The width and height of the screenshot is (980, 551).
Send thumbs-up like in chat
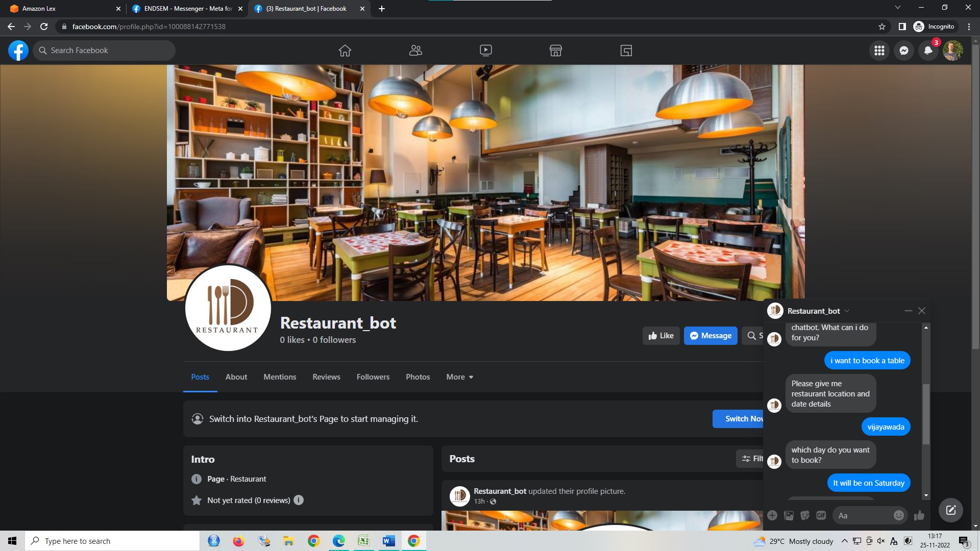(x=919, y=515)
